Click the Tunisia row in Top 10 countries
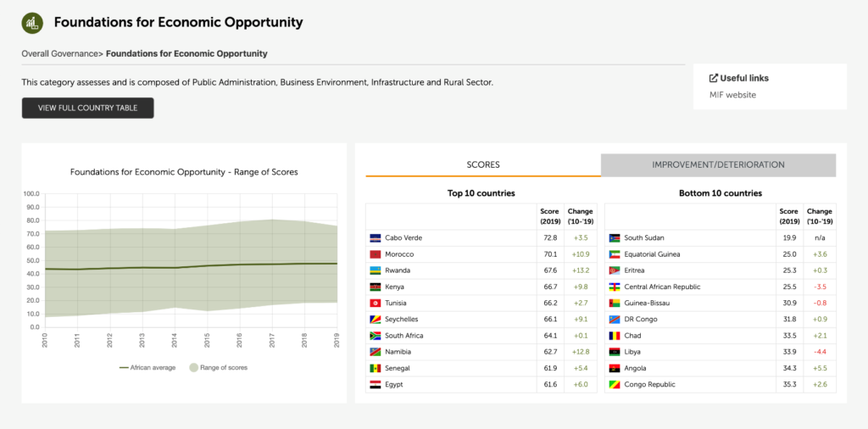The height and width of the screenshot is (429, 868). 481,303
